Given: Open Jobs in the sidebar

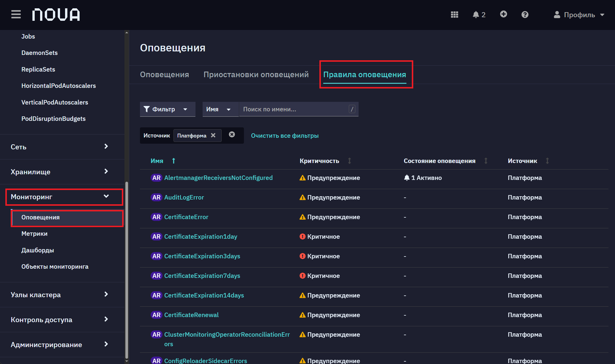Looking at the screenshot, I should (28, 37).
